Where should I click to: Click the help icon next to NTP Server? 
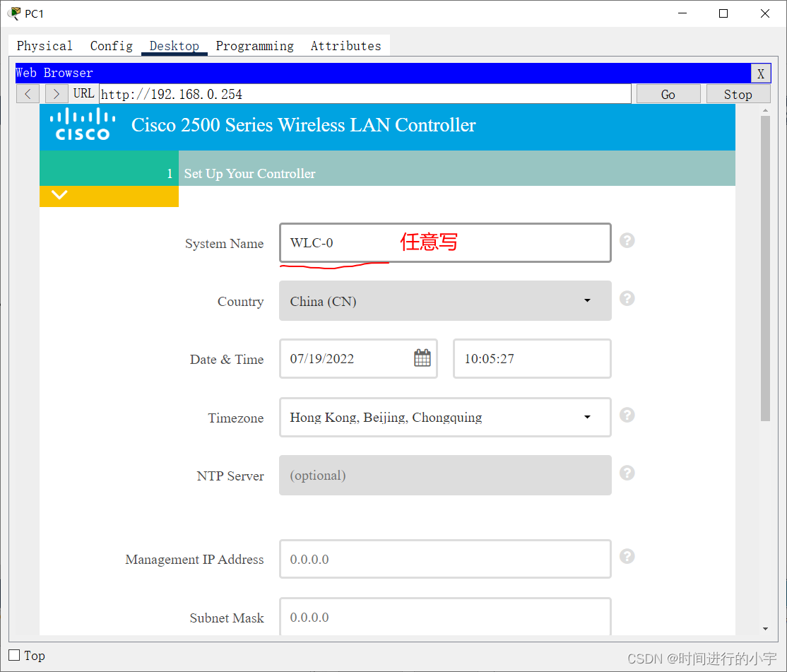pos(627,473)
